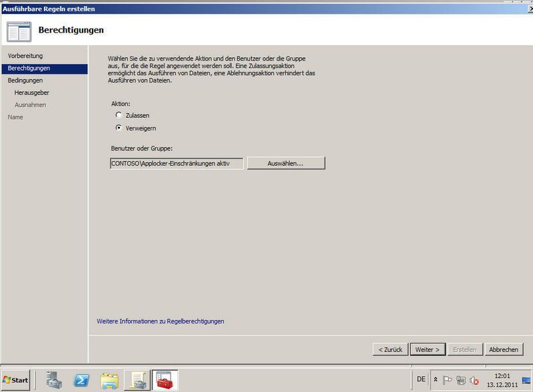
Task: Cancel the wizard with Abbrechen
Action: pyautogui.click(x=504, y=349)
